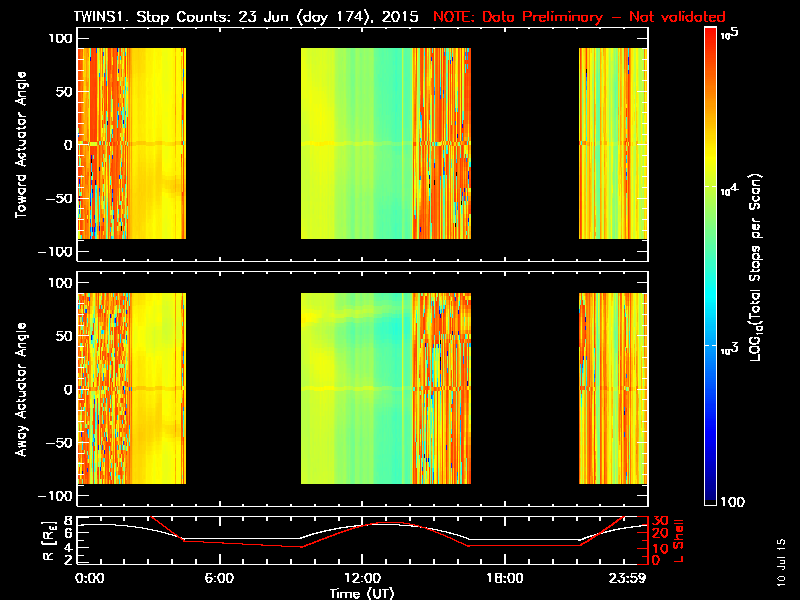Click the middle data block in Away panel
The height and width of the screenshot is (600, 800).
point(386,390)
